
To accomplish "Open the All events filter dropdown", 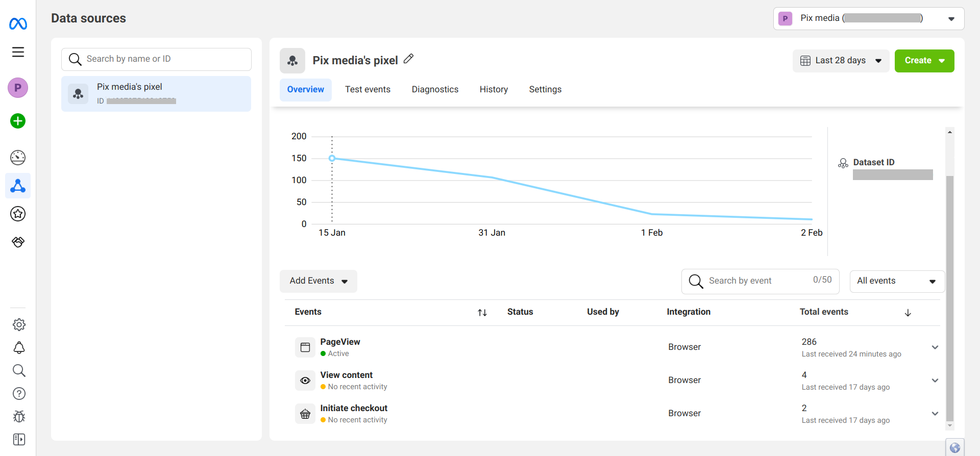I will point(897,281).
